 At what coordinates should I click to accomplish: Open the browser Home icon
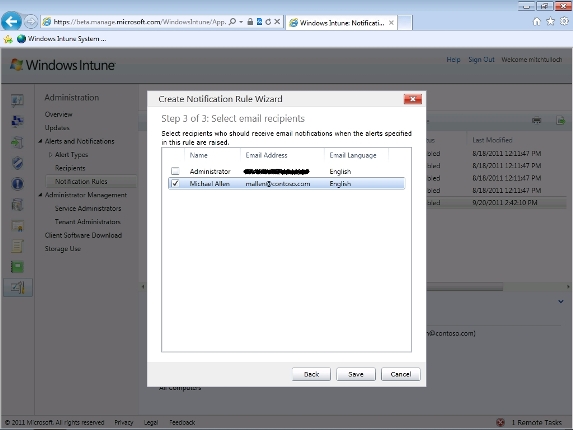(536, 22)
